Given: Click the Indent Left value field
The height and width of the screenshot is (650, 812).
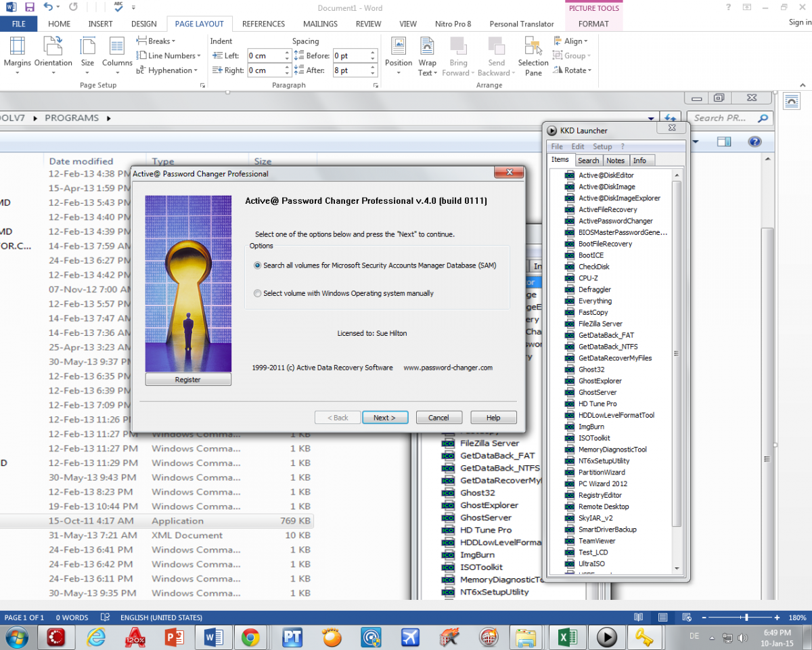Looking at the screenshot, I should click(265, 56).
